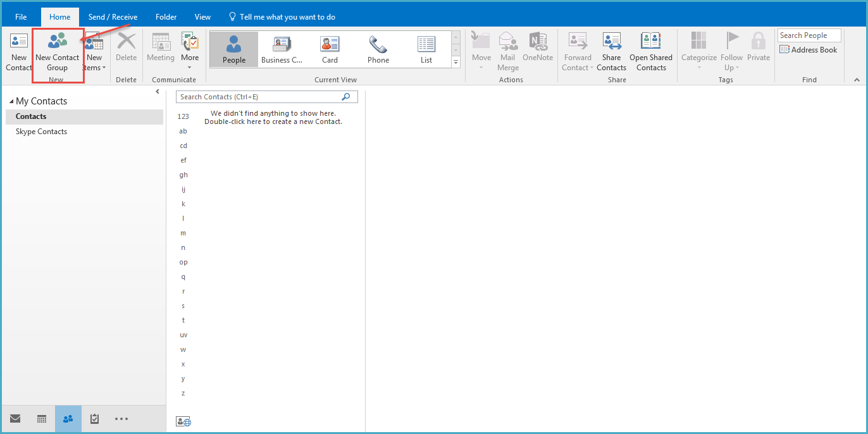
Task: Jump to s index letter
Action: coord(183,306)
